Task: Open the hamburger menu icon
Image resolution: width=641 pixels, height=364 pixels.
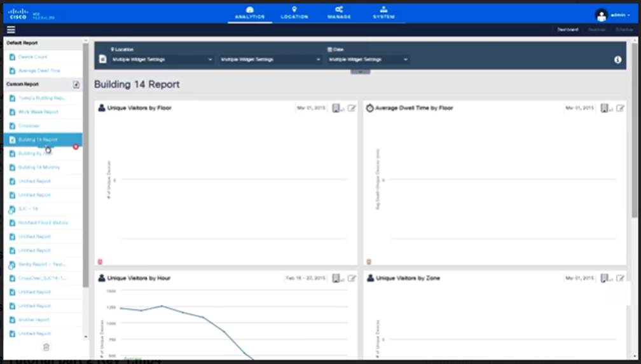Action: (x=11, y=30)
